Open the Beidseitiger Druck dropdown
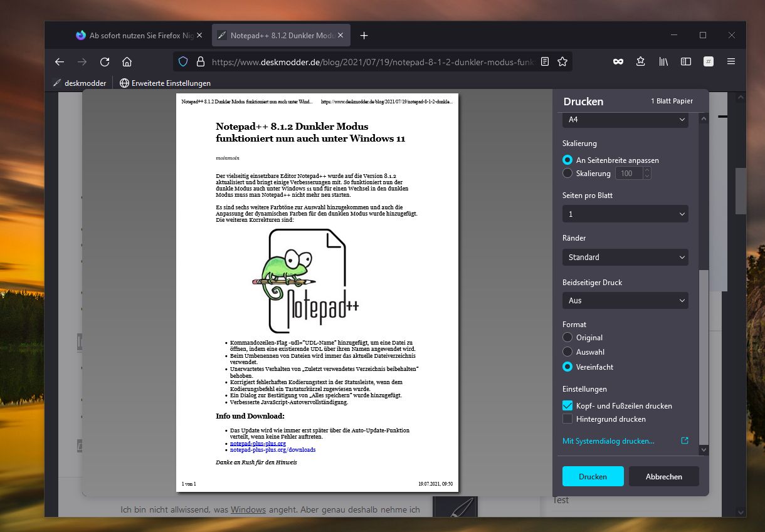The height and width of the screenshot is (532, 765). tap(625, 300)
